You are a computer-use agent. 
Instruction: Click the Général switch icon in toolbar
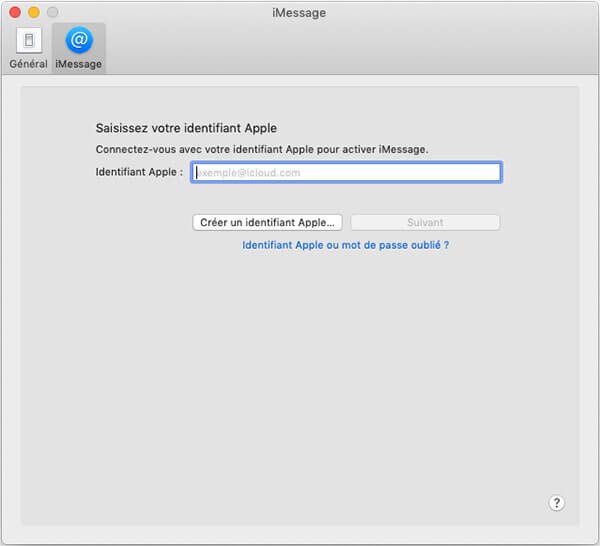tap(28, 41)
